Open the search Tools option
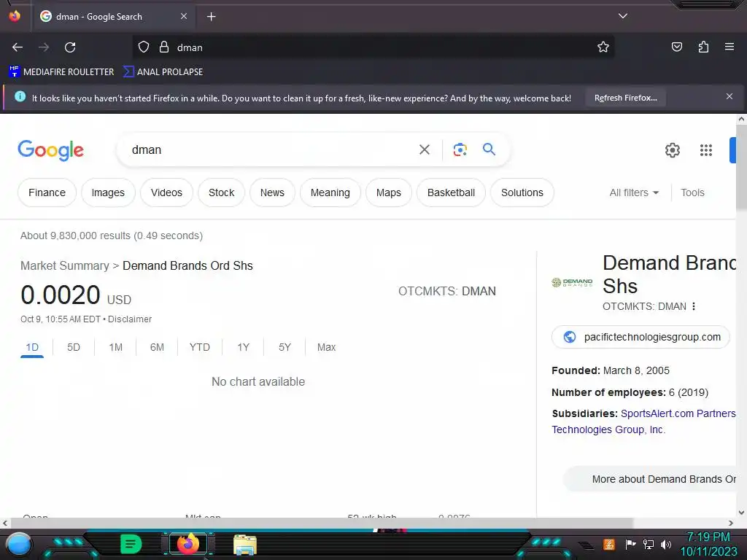This screenshot has width=747, height=560. coord(692,192)
